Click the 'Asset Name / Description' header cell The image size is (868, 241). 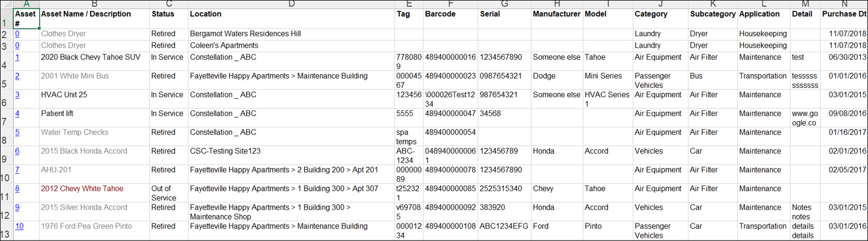(86, 14)
